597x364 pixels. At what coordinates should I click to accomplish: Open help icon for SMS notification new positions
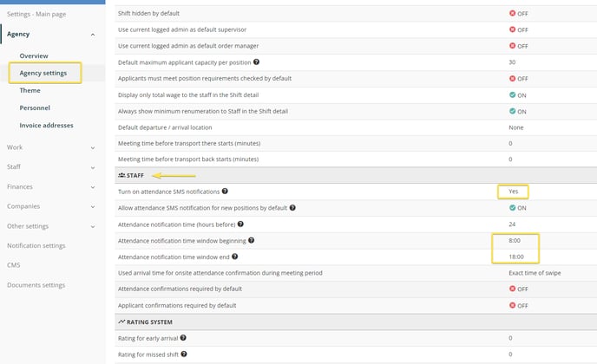292,208
